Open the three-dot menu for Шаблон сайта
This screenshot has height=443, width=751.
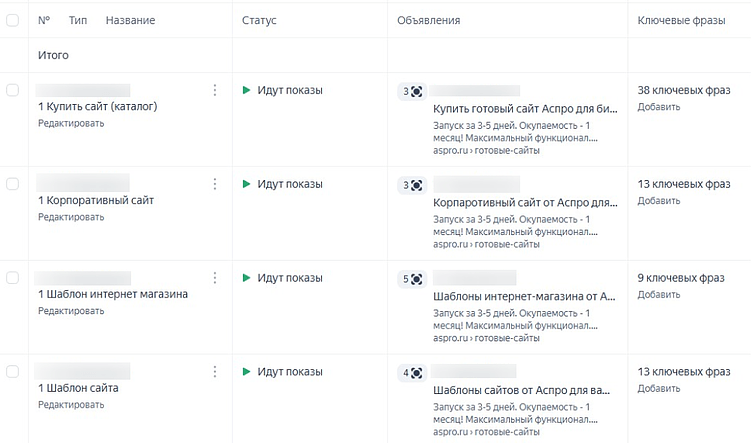click(x=215, y=372)
